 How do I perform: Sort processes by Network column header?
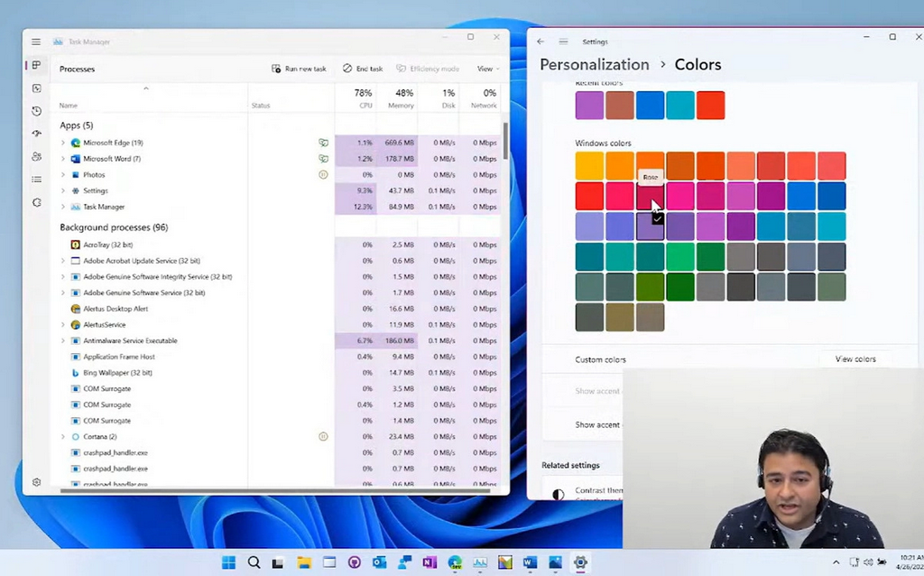point(480,98)
